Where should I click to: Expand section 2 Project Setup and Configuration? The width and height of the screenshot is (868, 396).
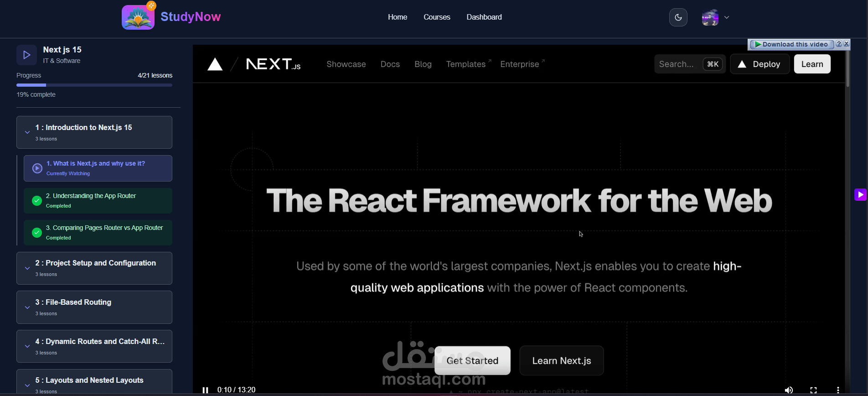[x=94, y=268]
